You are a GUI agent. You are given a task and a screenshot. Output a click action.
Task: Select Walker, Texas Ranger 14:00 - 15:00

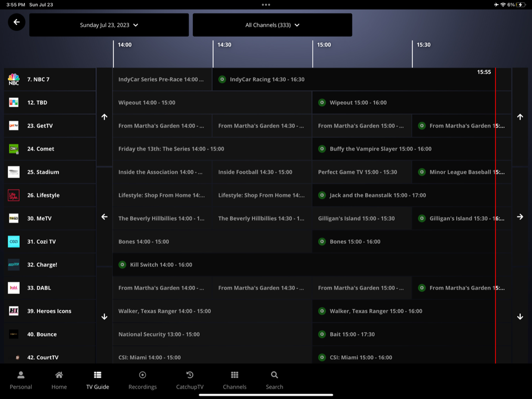point(212,311)
